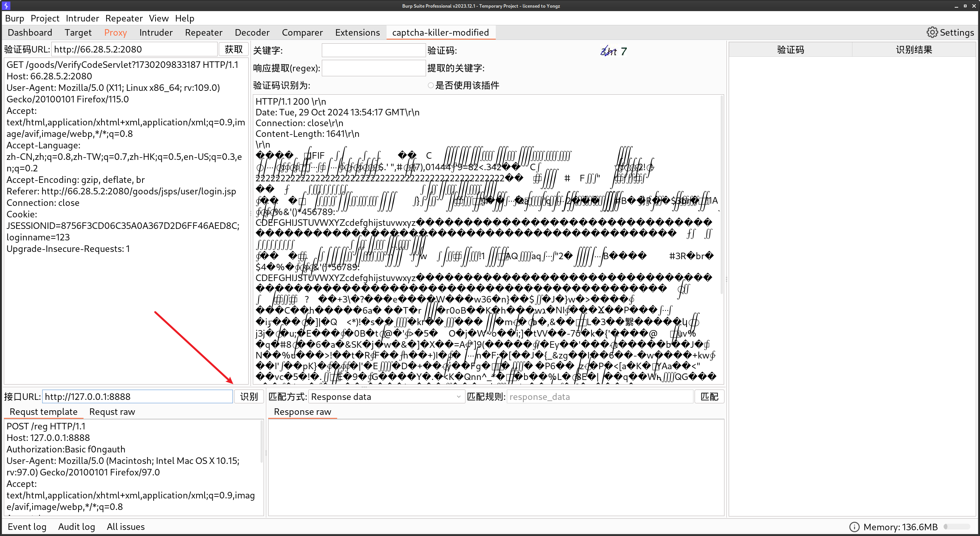Open the Help menu
This screenshot has width=980, height=536.
pos(185,18)
